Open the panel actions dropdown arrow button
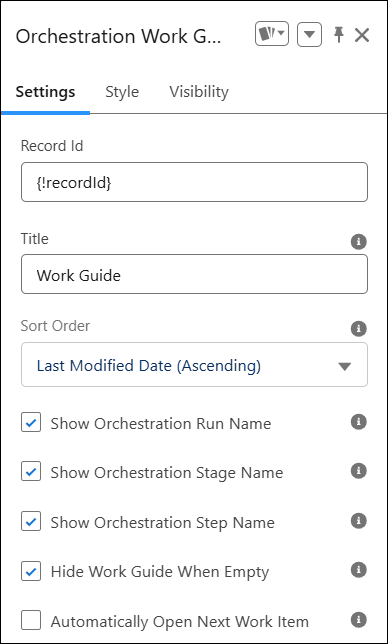The width and height of the screenshot is (388, 644). (x=309, y=34)
